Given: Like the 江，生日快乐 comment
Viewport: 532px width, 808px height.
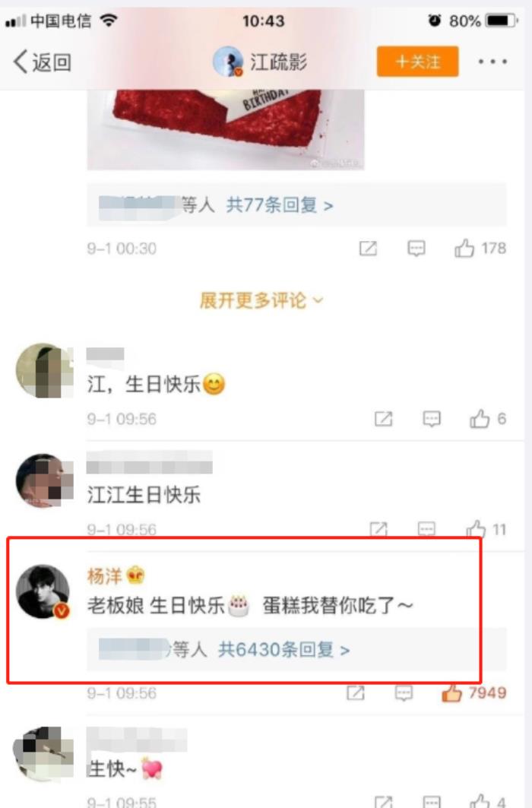Looking at the screenshot, I should pos(480,419).
